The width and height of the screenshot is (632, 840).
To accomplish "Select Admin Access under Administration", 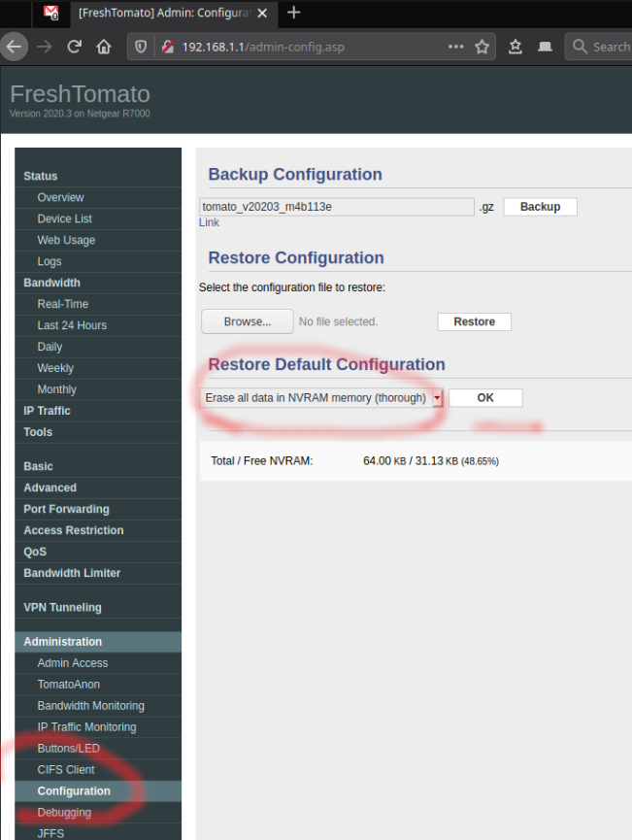I will (73, 663).
